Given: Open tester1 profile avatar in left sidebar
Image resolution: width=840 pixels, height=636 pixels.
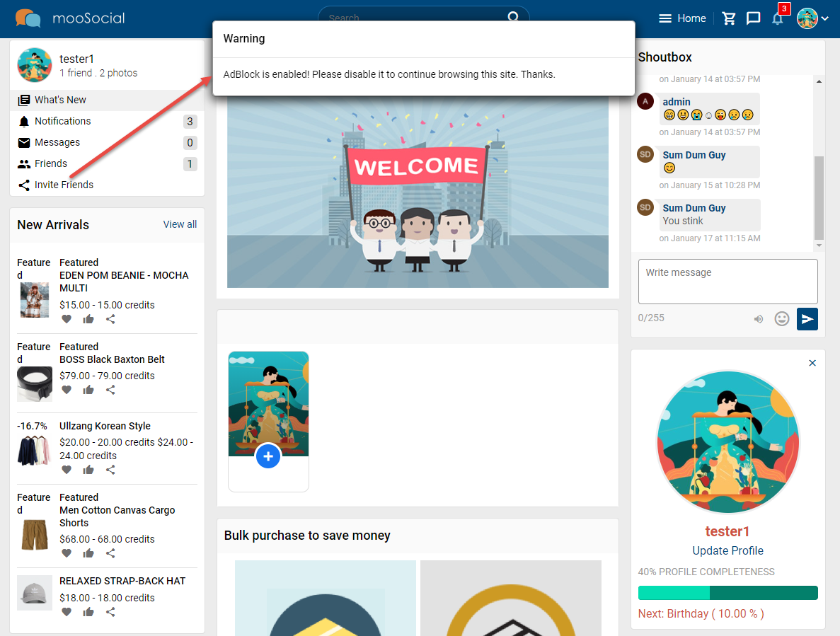Looking at the screenshot, I should tap(34, 65).
